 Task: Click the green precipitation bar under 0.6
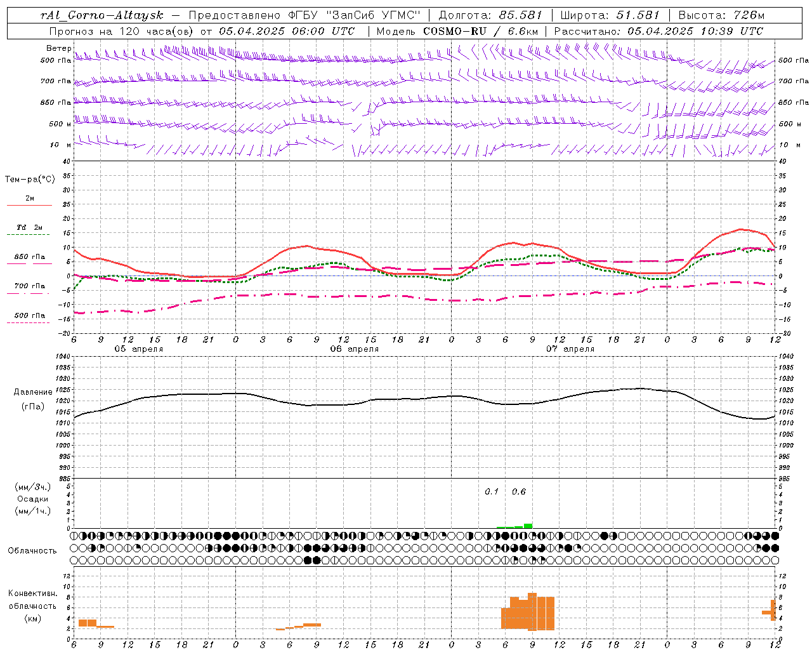(x=528, y=526)
